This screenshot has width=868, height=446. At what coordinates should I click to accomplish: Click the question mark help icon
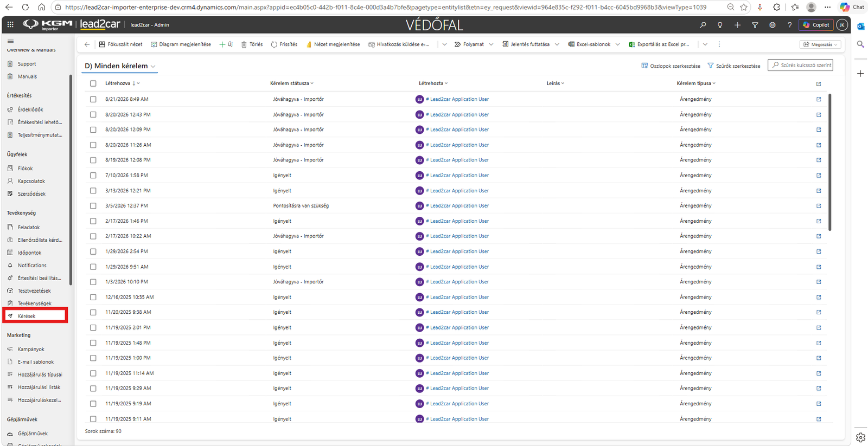coord(789,25)
